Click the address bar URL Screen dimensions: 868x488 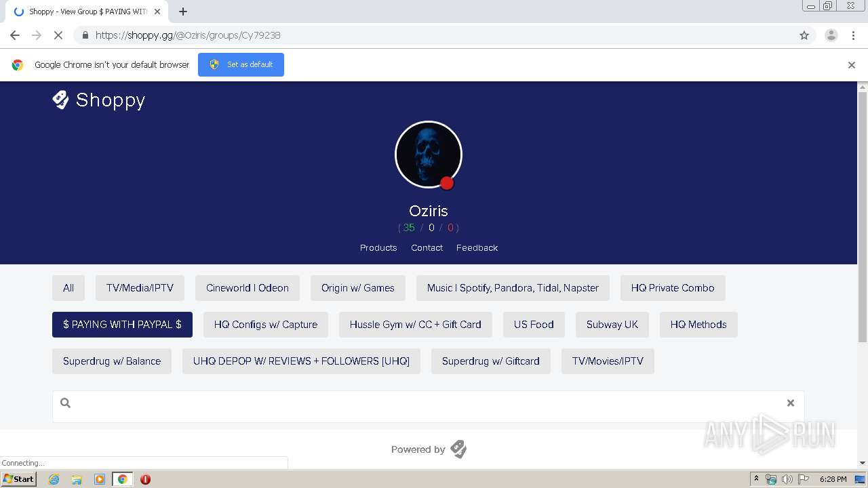coord(188,35)
